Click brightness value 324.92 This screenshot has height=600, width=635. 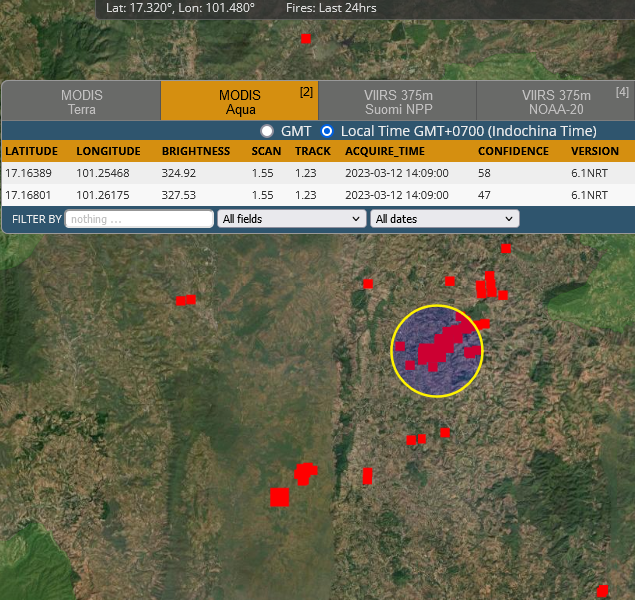179,173
